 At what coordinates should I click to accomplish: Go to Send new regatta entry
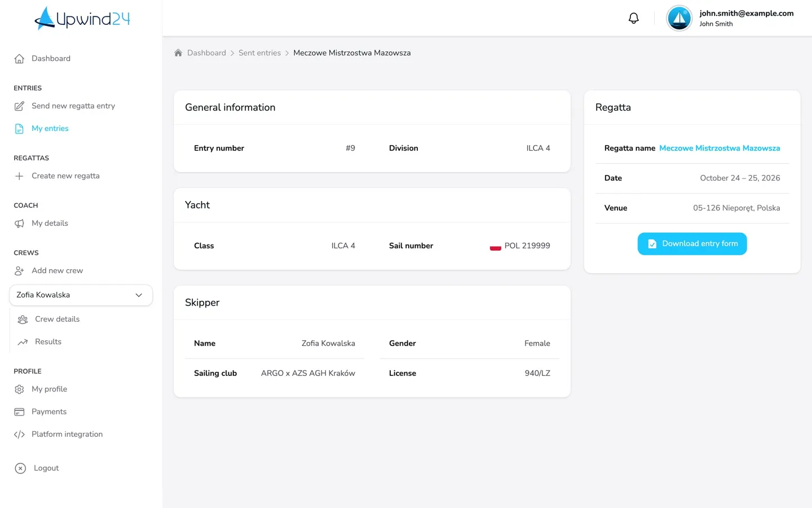coord(73,106)
